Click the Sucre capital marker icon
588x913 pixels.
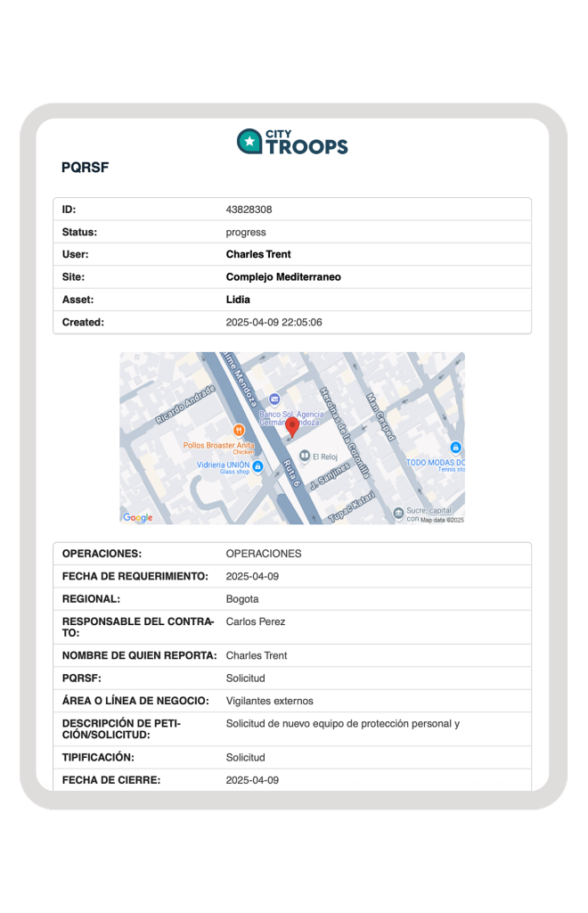[398, 513]
